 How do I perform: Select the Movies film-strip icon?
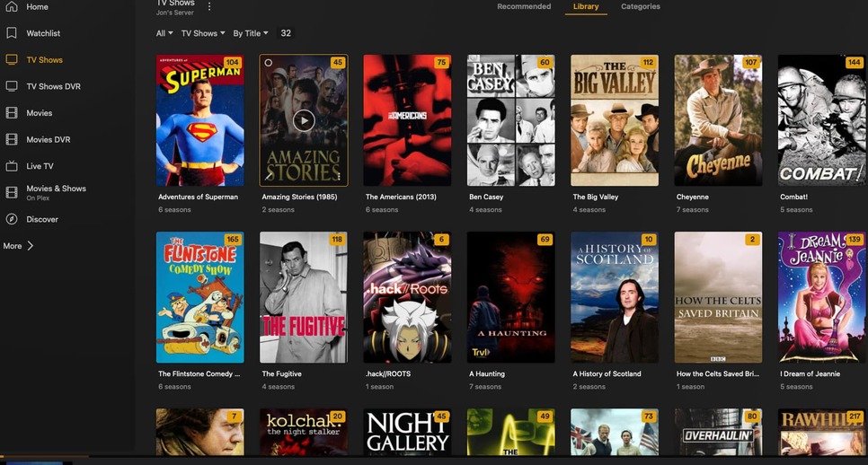pyautogui.click(x=12, y=113)
